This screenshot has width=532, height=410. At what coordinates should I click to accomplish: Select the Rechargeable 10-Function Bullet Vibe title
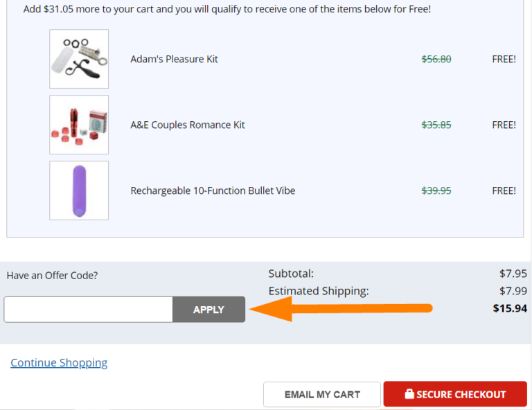point(213,190)
